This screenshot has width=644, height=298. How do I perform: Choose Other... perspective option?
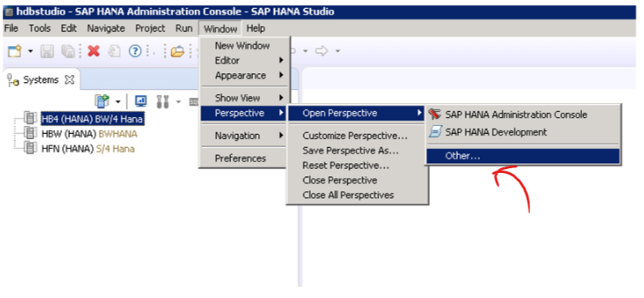(x=523, y=156)
